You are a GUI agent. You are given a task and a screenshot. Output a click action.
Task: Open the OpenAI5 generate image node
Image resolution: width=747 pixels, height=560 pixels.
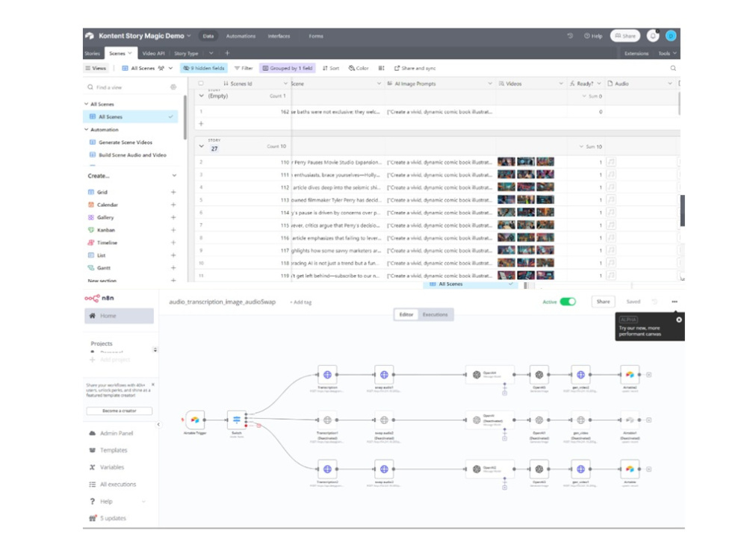[539, 375]
